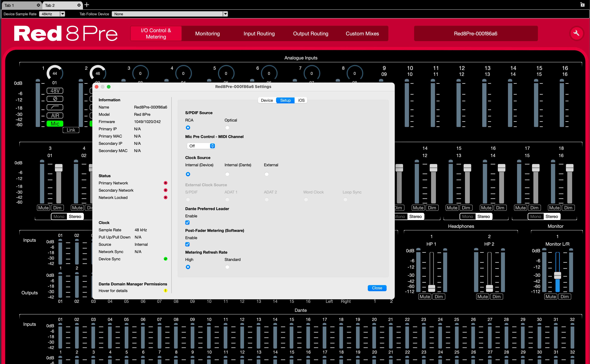Screen dimensions: 590x364
Task: Dim output channel 18
Action: point(568,208)
